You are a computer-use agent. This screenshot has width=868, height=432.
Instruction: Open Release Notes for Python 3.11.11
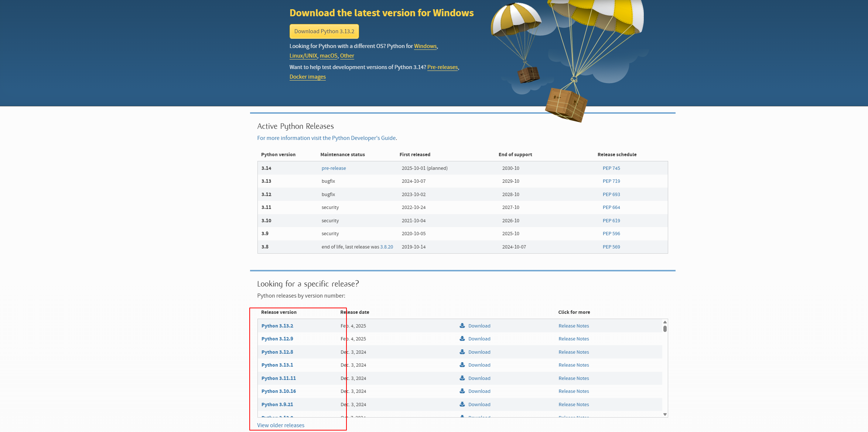(573, 378)
